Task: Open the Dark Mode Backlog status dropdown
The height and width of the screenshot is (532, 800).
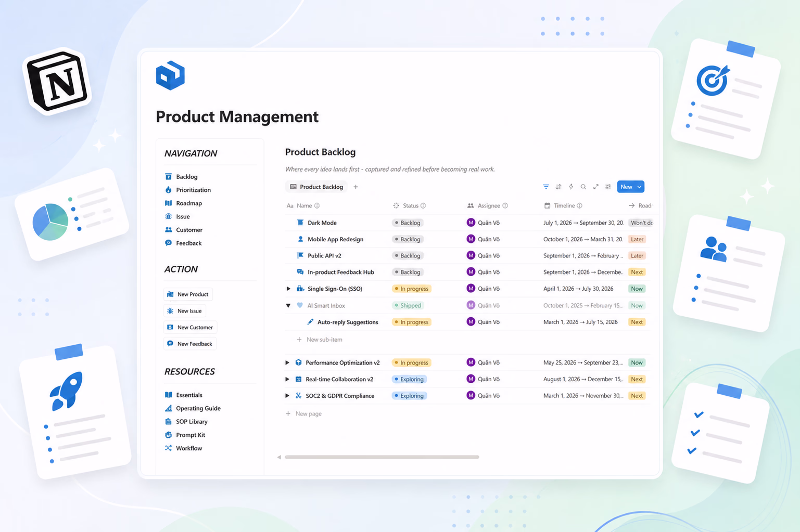Action: pos(407,223)
